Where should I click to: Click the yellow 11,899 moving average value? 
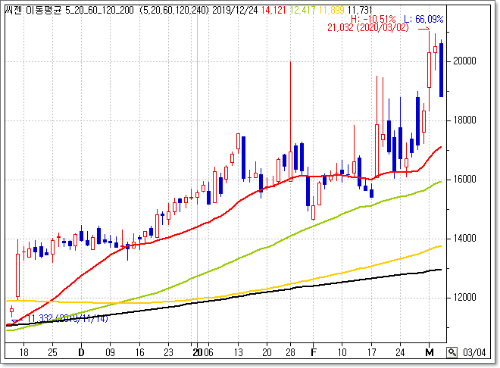point(332,10)
